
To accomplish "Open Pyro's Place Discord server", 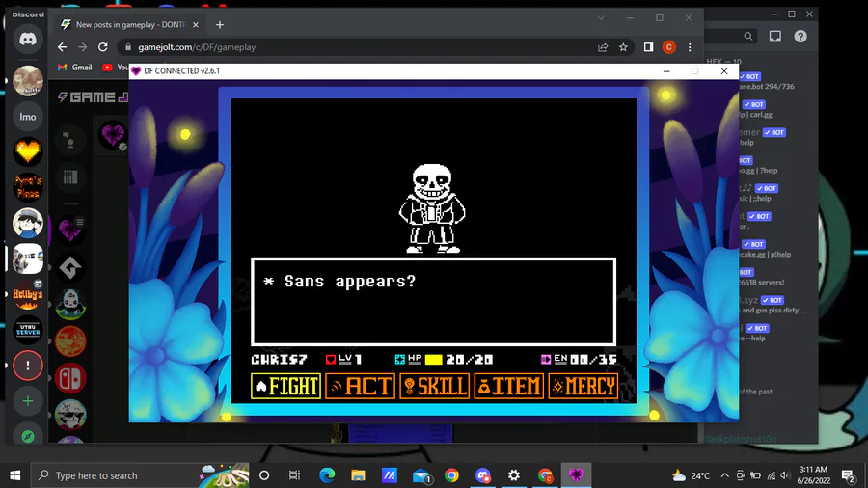I will (x=28, y=187).
